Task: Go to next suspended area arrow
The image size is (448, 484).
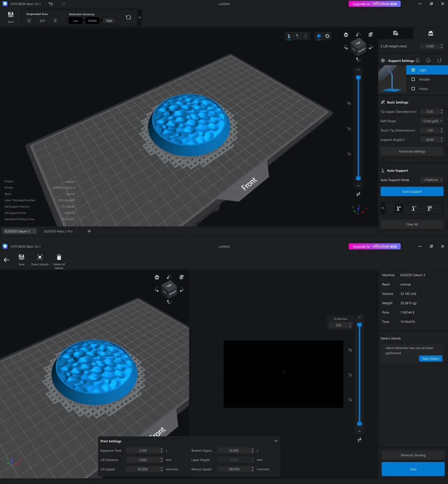Action: coord(56,20)
